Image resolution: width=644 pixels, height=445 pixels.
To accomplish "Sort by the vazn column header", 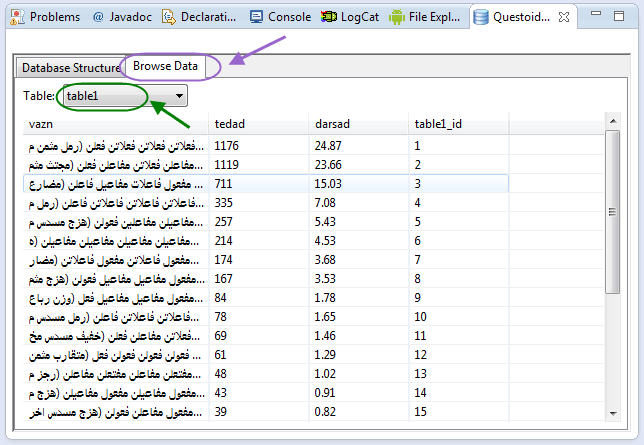I will [116, 124].
